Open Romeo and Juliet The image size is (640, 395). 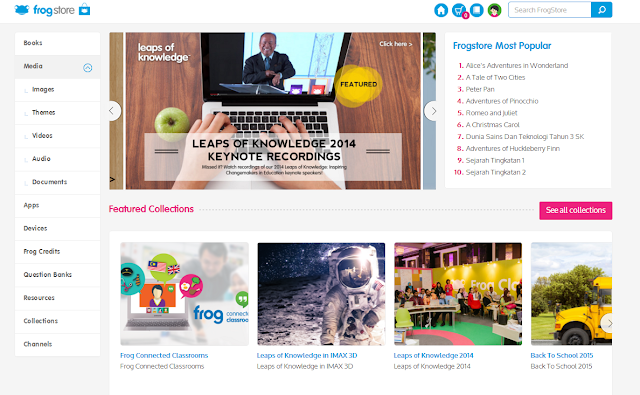pos(491,113)
